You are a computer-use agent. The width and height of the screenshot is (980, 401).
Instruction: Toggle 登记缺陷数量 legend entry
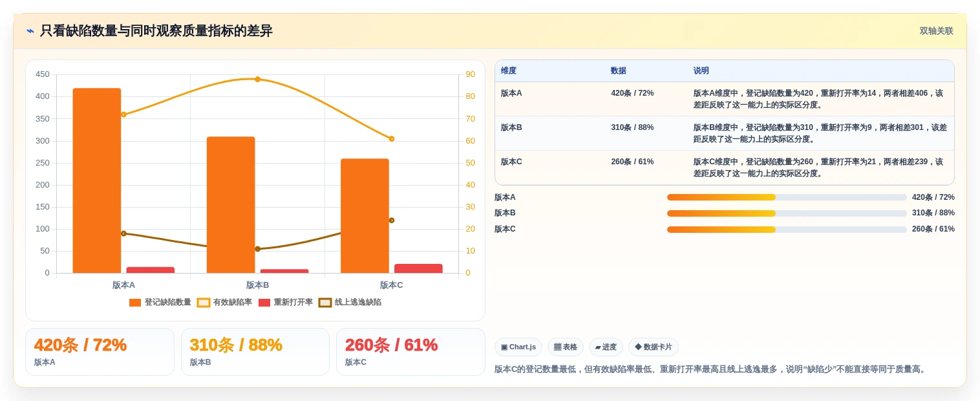[160, 302]
